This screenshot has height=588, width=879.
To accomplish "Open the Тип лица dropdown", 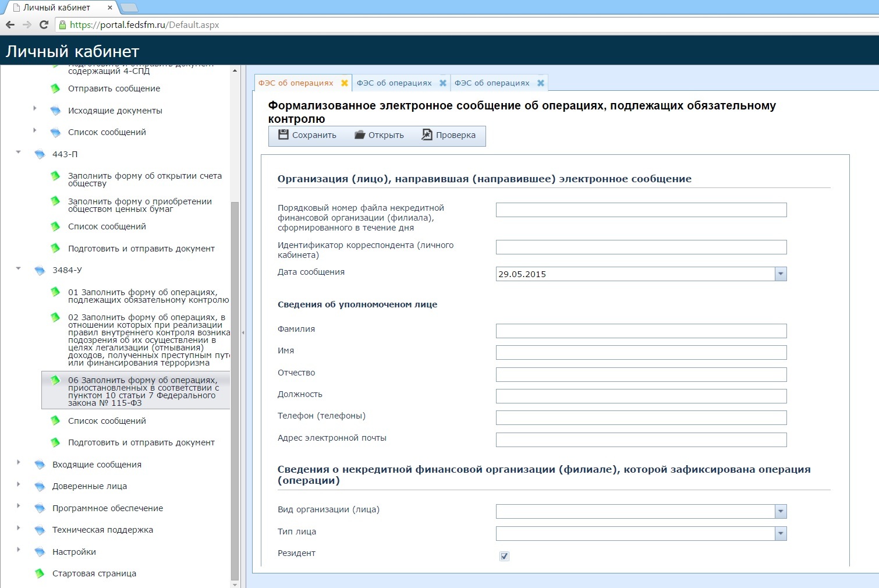I will (781, 533).
